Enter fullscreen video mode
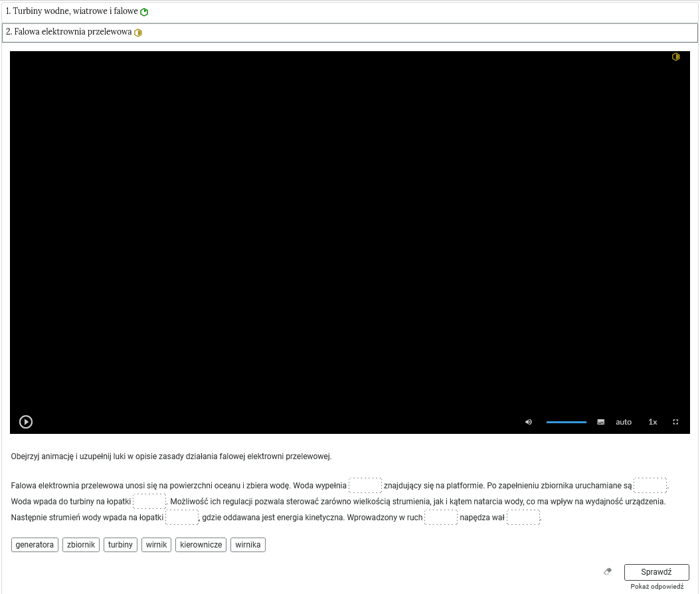700x594 pixels. pos(676,422)
